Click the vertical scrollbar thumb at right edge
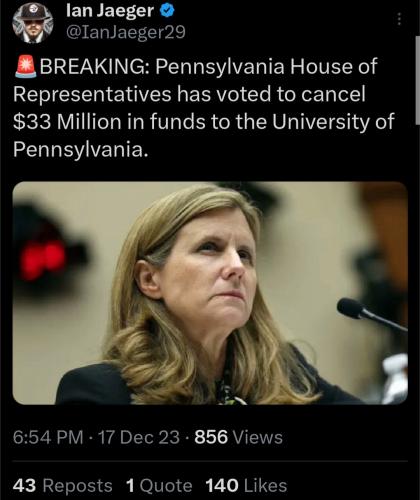 (417, 79)
